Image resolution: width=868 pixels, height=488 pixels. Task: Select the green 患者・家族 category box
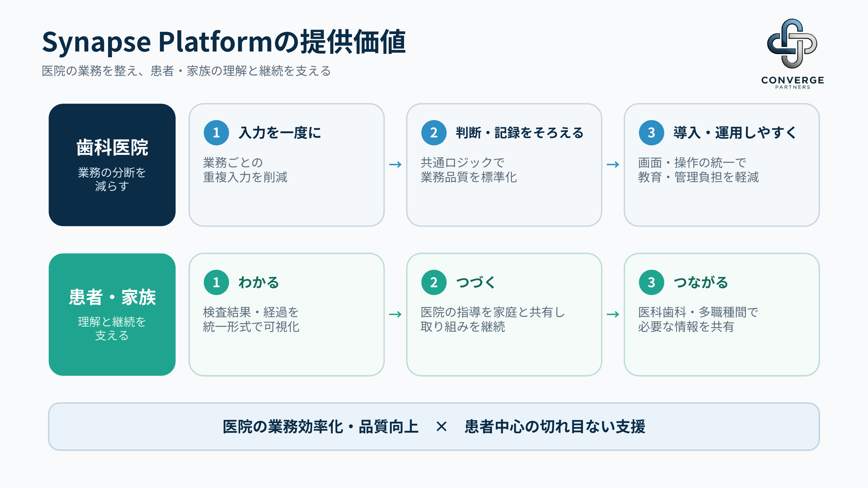[x=112, y=315]
